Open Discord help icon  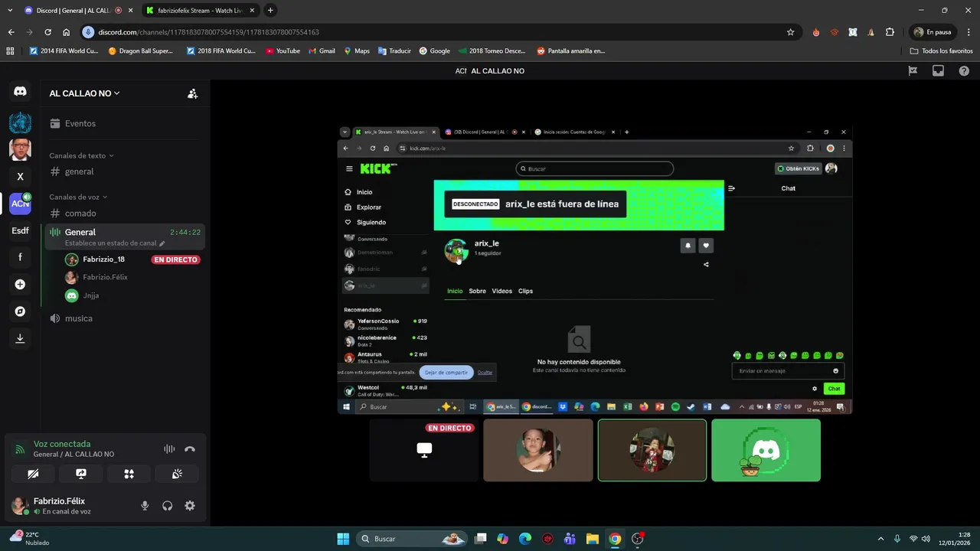[964, 70]
